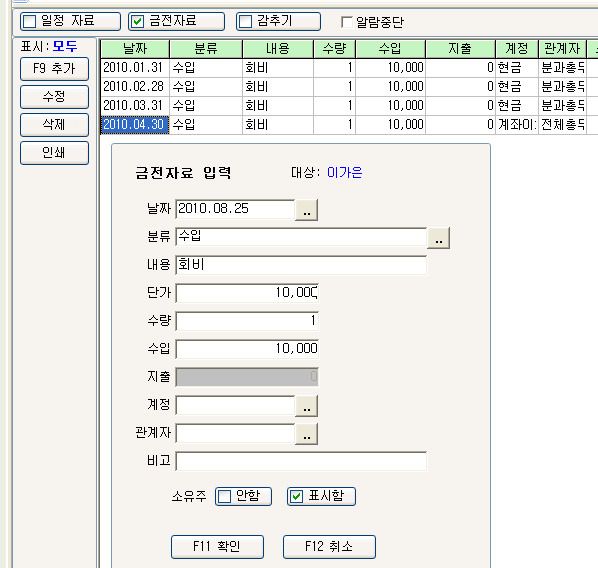Select the 2010.02.28 date cell
The image size is (598, 568).
tap(135, 87)
